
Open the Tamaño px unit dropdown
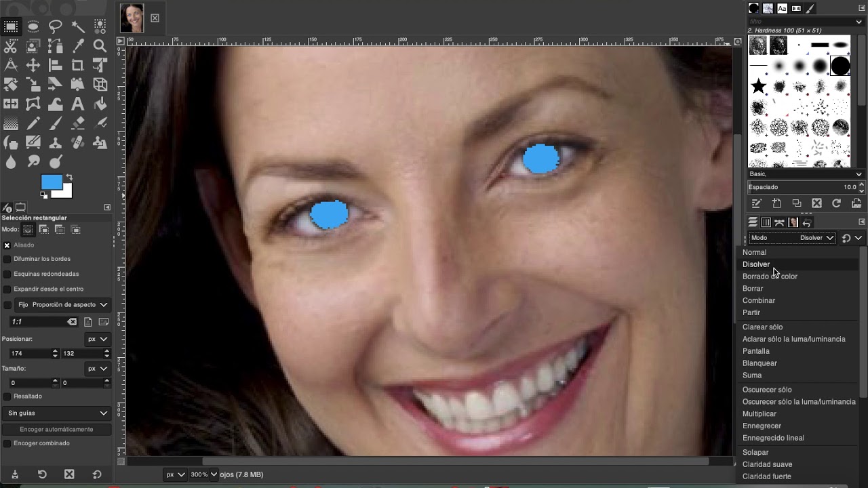click(x=98, y=369)
